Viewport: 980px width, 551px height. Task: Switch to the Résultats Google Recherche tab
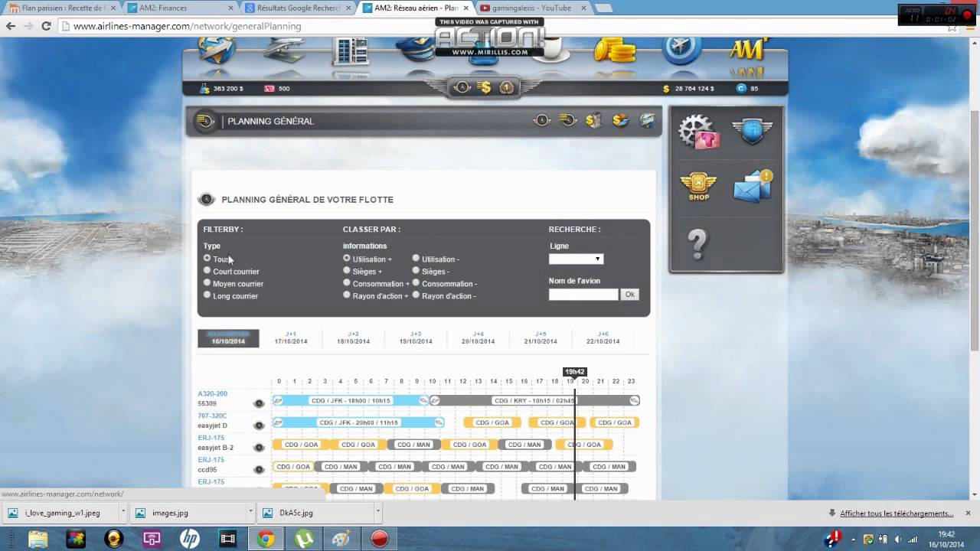[x=297, y=8]
